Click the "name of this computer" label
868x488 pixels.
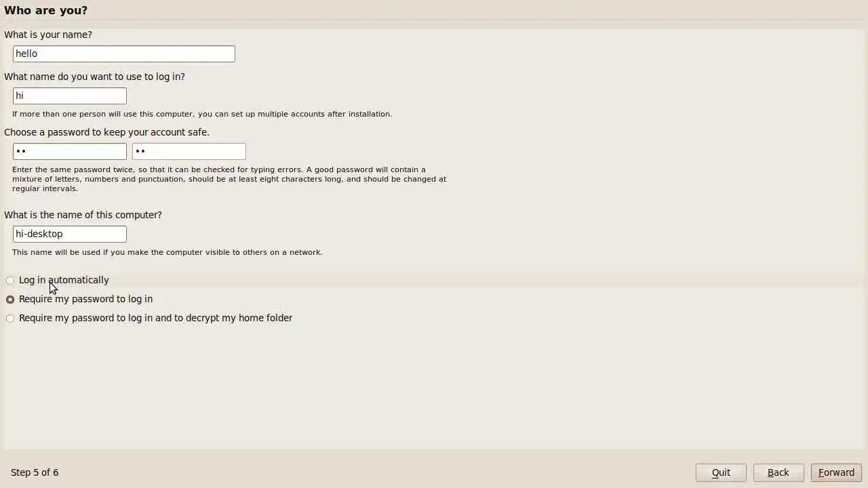click(x=83, y=215)
